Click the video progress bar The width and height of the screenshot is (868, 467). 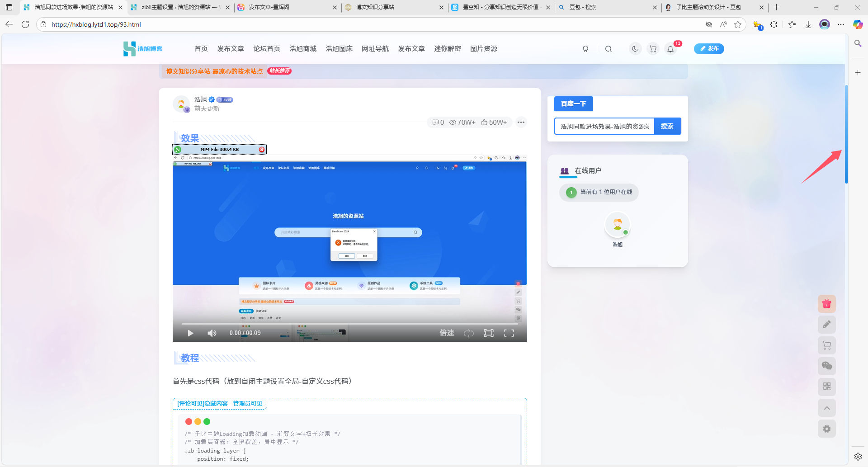pos(349,323)
